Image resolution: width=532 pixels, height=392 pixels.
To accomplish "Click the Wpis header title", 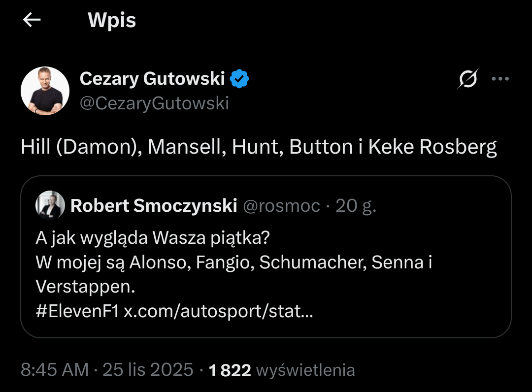I will pos(112,20).
